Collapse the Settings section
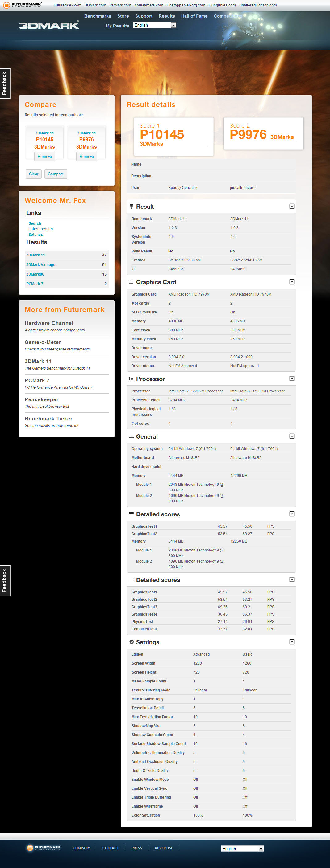This screenshot has width=330, height=868. point(292,642)
